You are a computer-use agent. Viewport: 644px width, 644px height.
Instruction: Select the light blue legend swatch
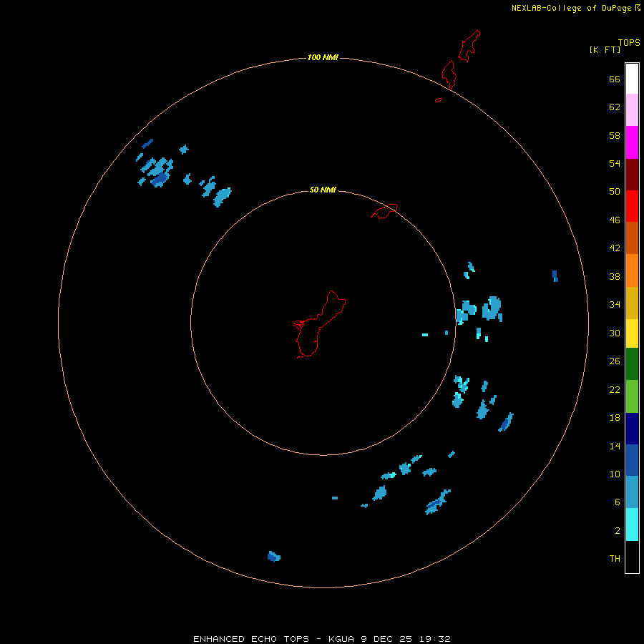coord(632,492)
